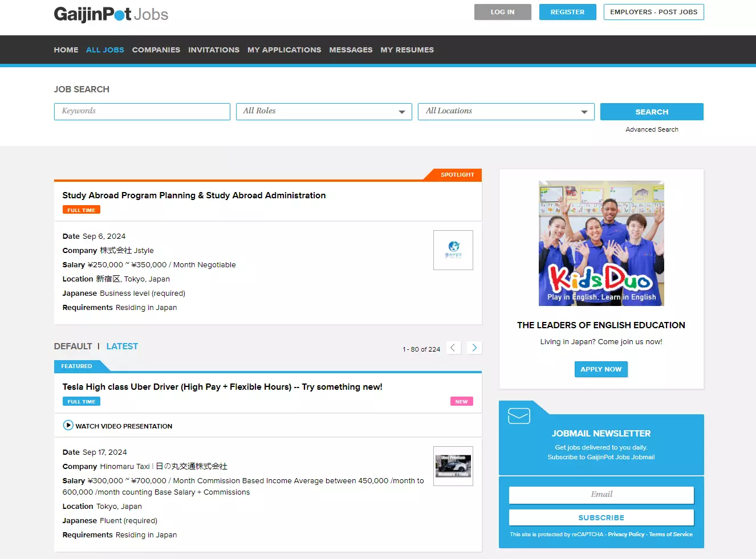756x559 pixels.
Task: Open My Resumes in navigation bar
Action: coord(407,50)
